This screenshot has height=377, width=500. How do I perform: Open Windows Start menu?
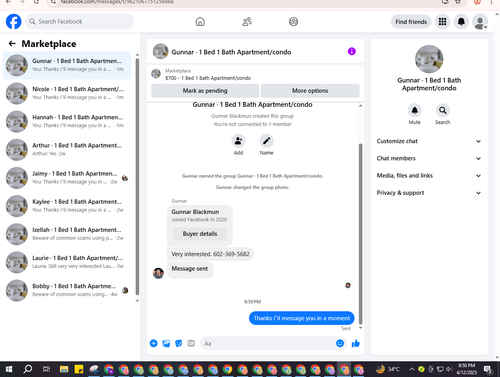[x=9, y=369]
